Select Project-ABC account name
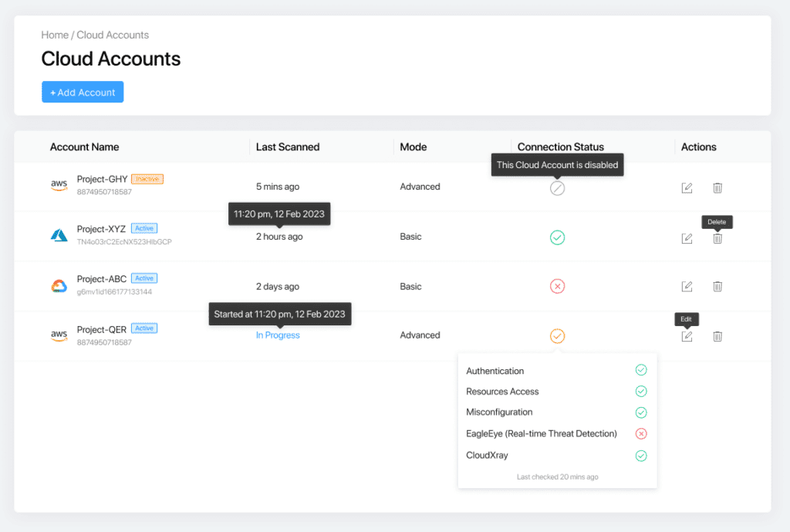The height and width of the screenshot is (532, 790). point(102,279)
